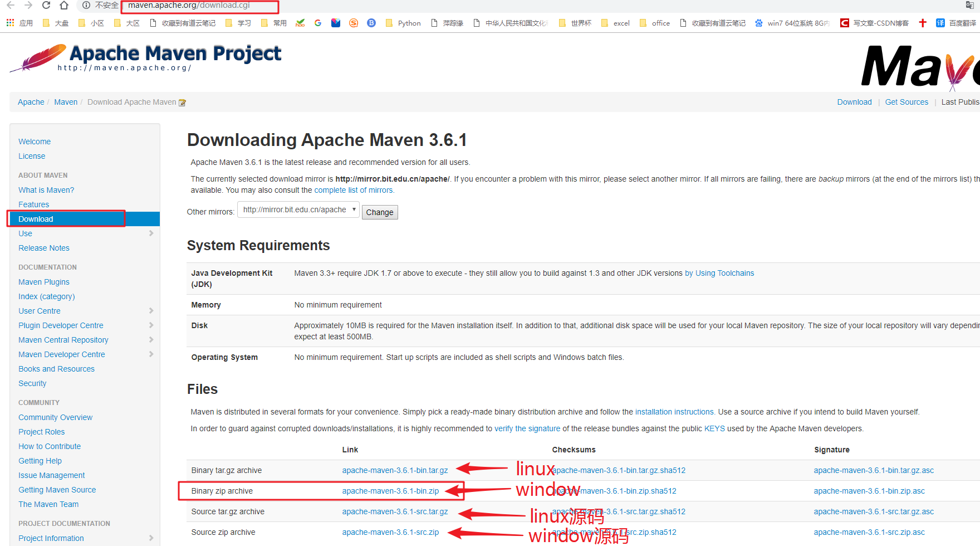Open the 世界杯 bookmark folder
980x546 pixels.
(575, 23)
